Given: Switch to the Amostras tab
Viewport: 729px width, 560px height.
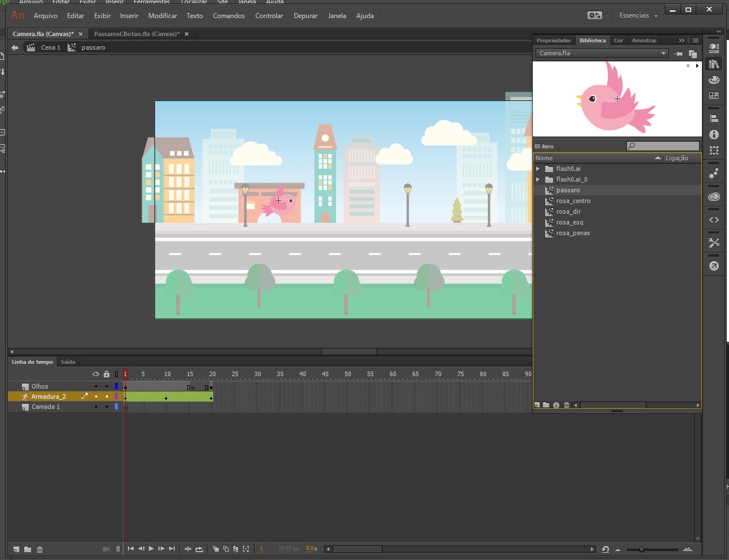Looking at the screenshot, I should 644,41.
